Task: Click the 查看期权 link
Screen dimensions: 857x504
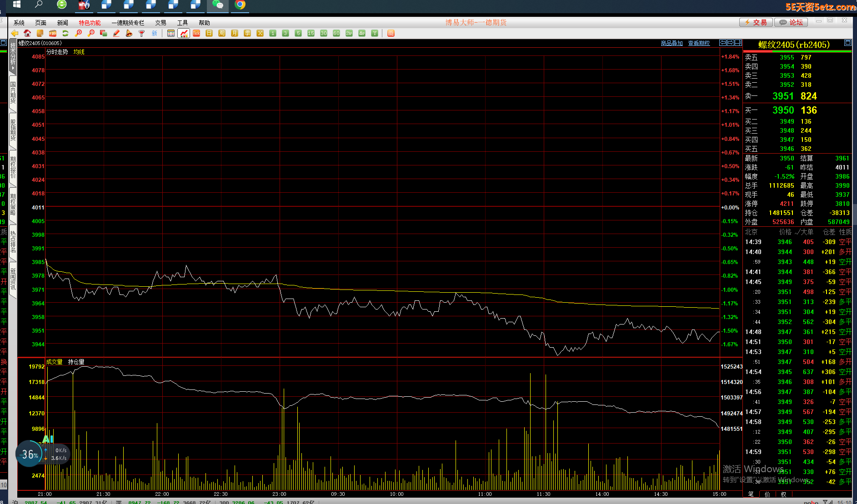Action: tap(699, 43)
